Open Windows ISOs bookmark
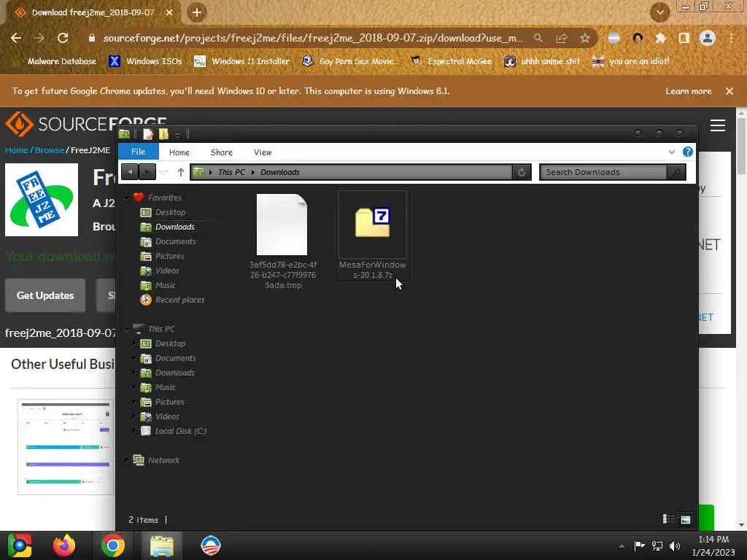This screenshot has width=747, height=560. click(x=145, y=61)
